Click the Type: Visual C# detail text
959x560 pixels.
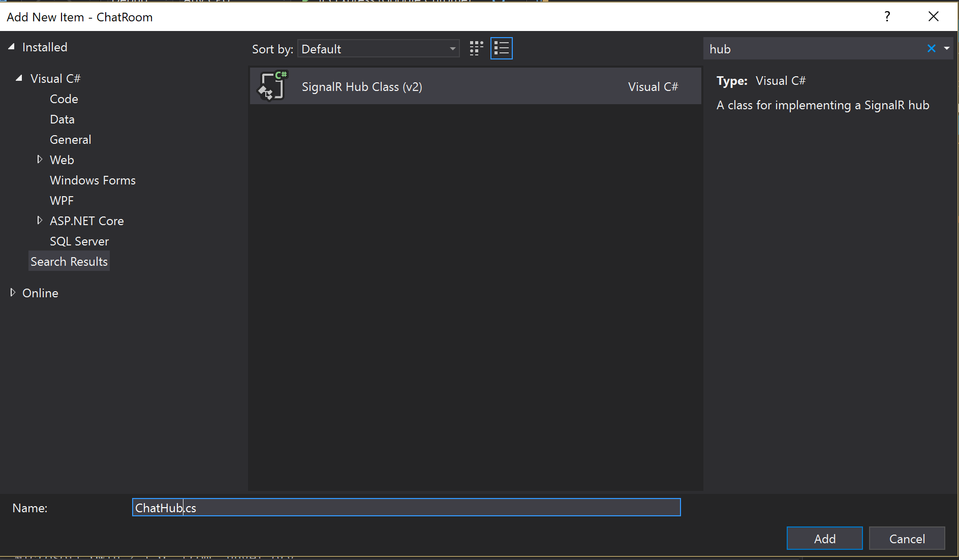click(x=761, y=81)
